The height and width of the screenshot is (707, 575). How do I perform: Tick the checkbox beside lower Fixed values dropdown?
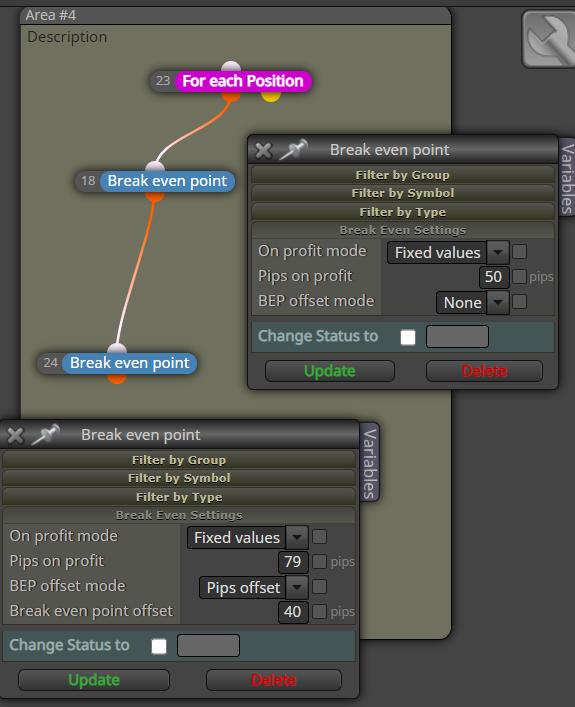pos(319,537)
